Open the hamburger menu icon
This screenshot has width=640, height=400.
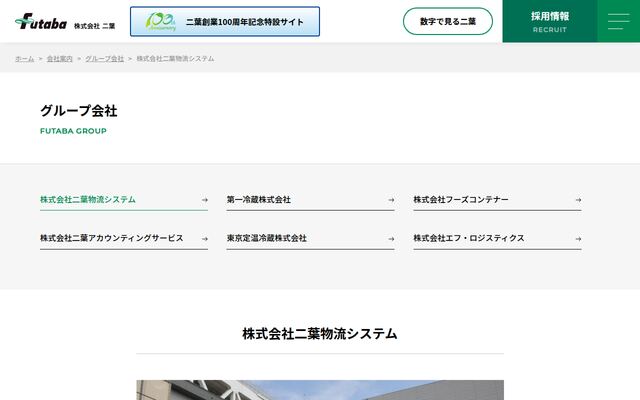coord(618,21)
